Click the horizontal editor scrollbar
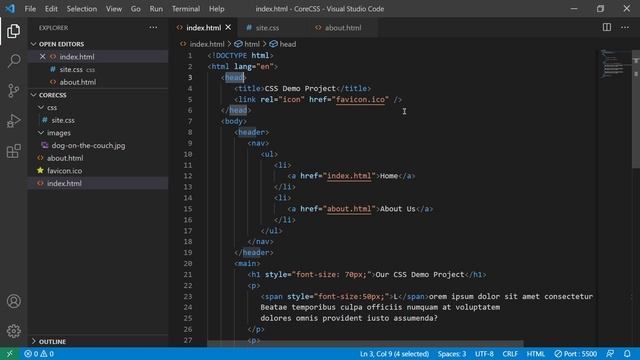The image size is (640, 360). tap(365, 344)
